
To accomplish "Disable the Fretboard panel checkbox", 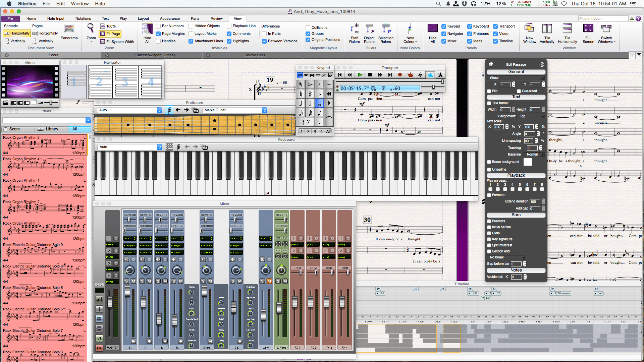I will pos(470,34).
